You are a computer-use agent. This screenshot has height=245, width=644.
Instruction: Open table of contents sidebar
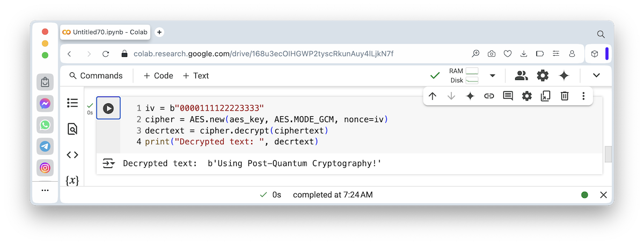72,103
